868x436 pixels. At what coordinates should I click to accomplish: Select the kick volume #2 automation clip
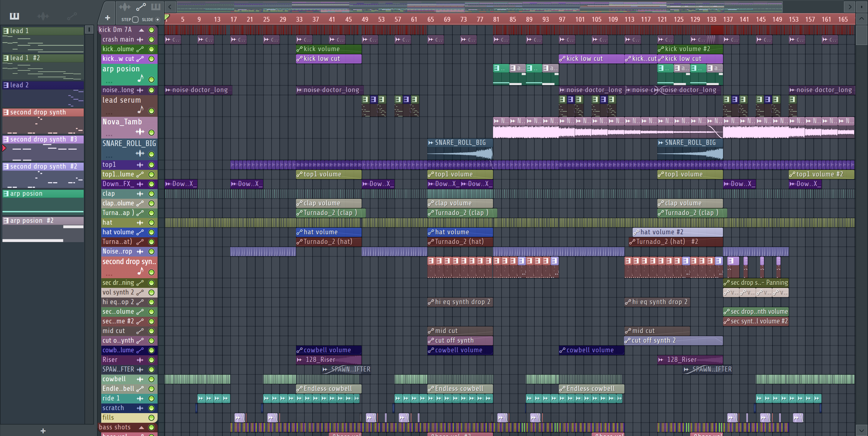tap(690, 49)
